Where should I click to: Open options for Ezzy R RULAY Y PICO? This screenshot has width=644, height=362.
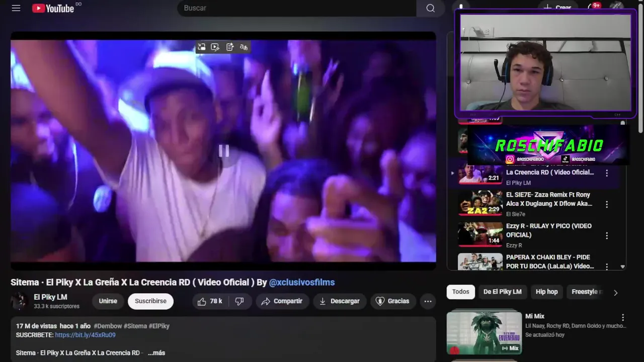point(607,235)
